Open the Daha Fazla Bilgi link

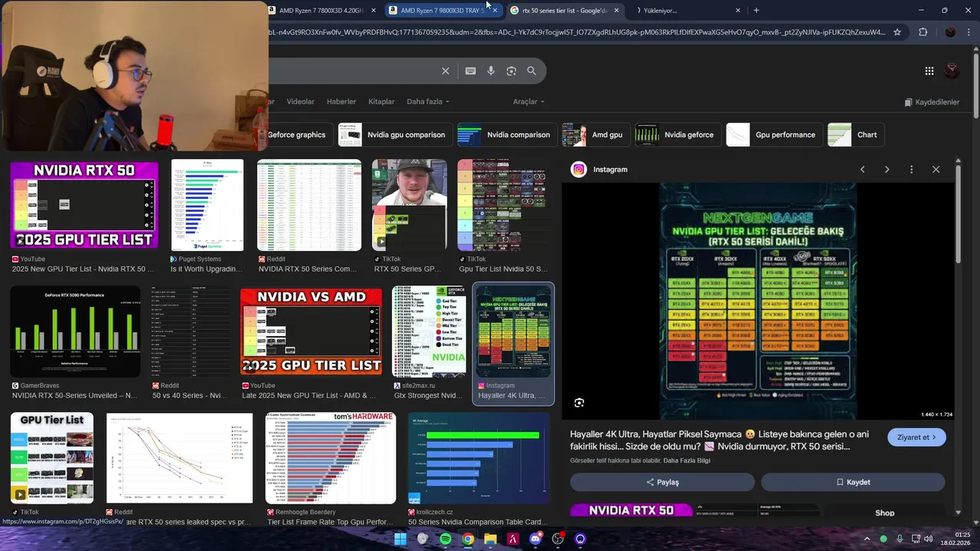coord(687,461)
